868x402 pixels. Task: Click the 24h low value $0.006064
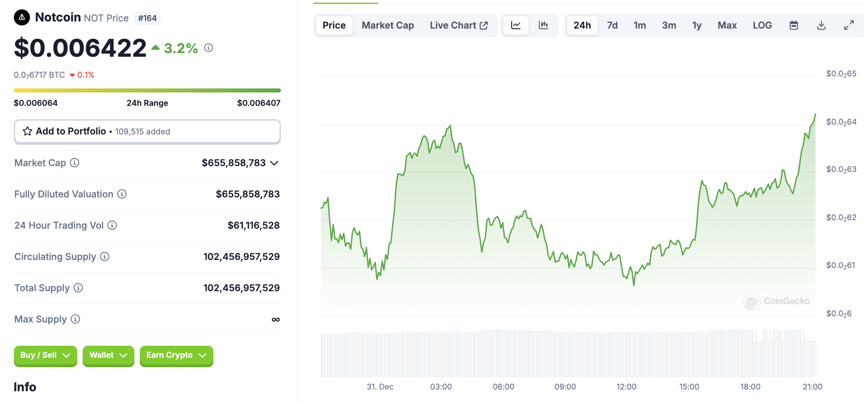36,103
